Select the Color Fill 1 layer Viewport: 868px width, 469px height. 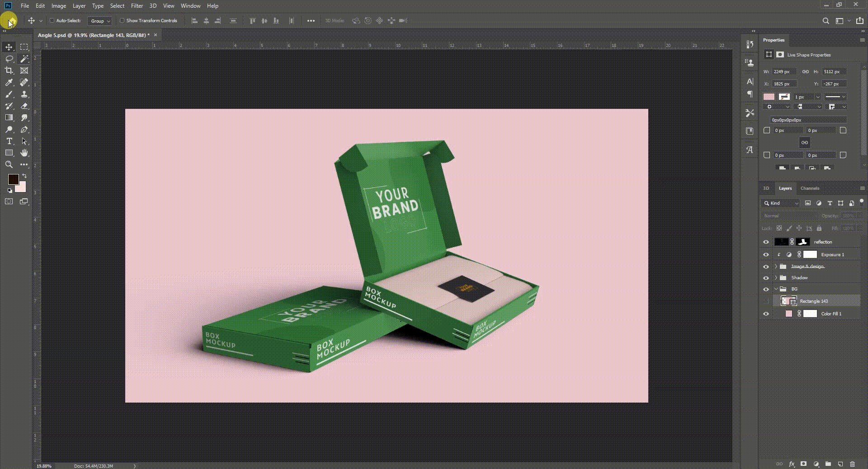tap(831, 314)
